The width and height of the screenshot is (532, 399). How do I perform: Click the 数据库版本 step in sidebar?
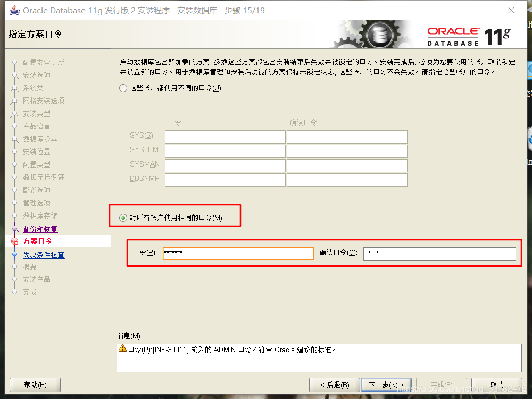click(x=40, y=139)
